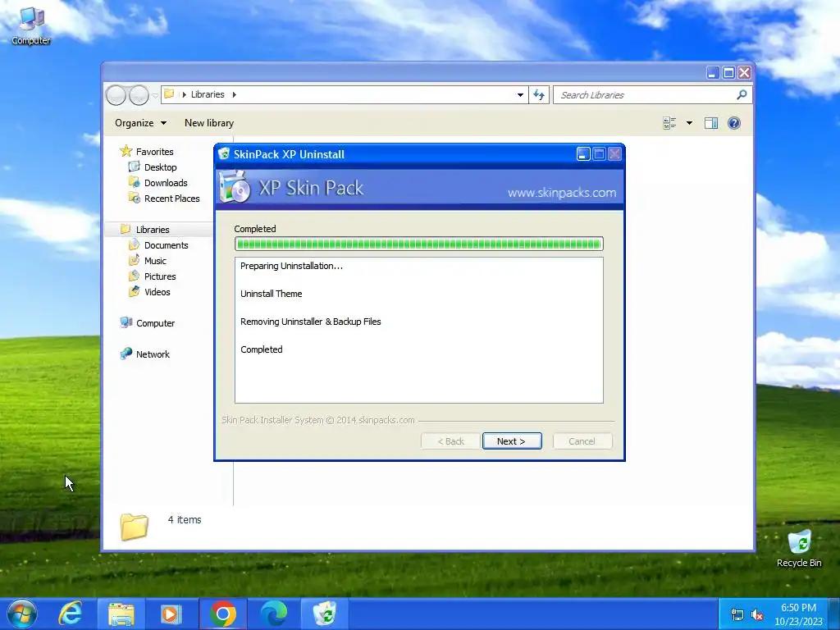This screenshot has height=630, width=840.
Task: Expand the arrow before the Libraries breadcrumb
Action: pos(185,94)
